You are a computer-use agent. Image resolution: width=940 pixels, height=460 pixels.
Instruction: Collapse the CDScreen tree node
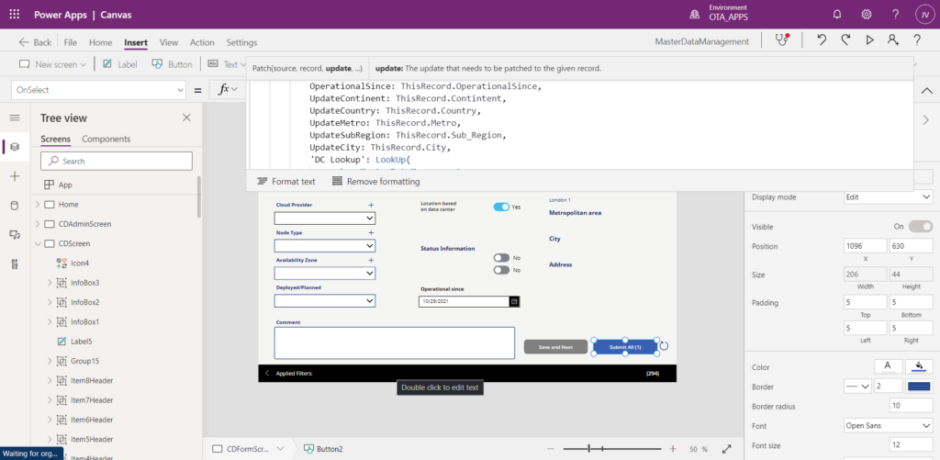point(38,243)
